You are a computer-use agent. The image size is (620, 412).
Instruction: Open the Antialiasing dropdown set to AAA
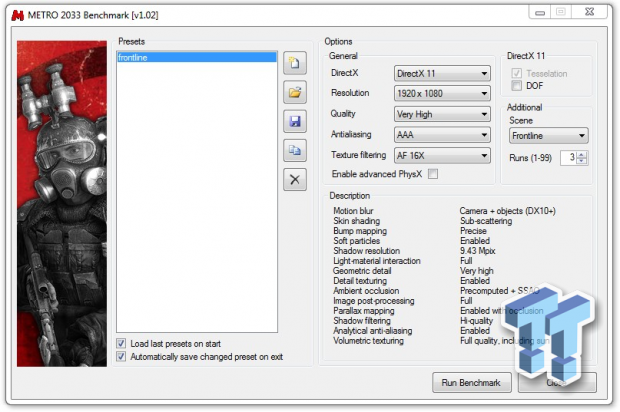coord(442,135)
